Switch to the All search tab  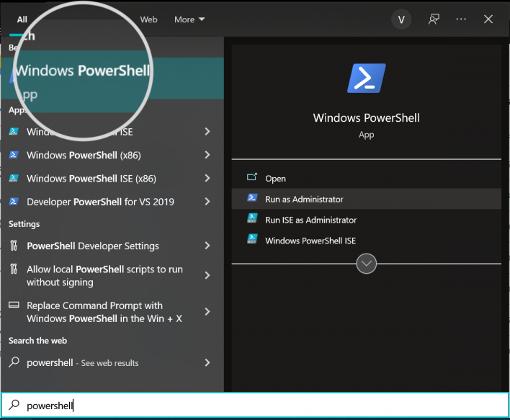[x=22, y=19]
